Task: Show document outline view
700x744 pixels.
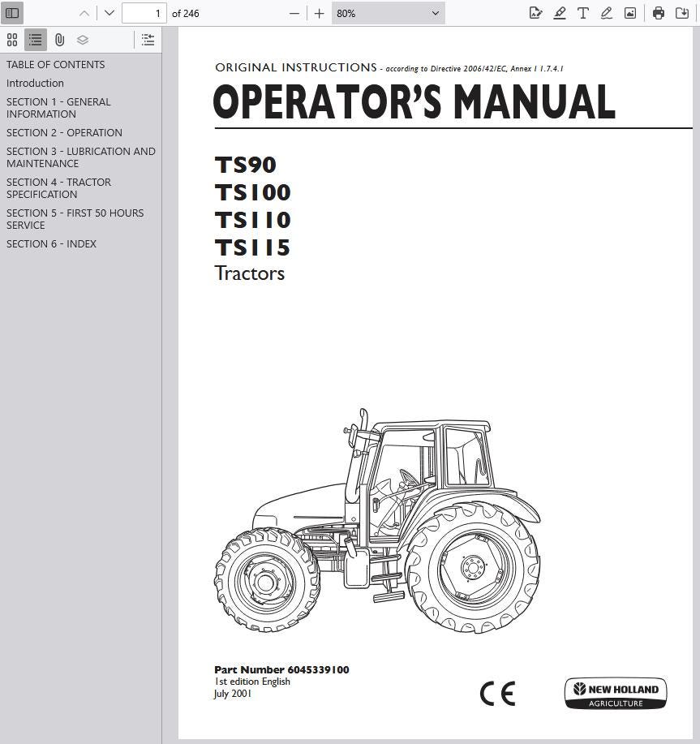Action: tap(36, 40)
